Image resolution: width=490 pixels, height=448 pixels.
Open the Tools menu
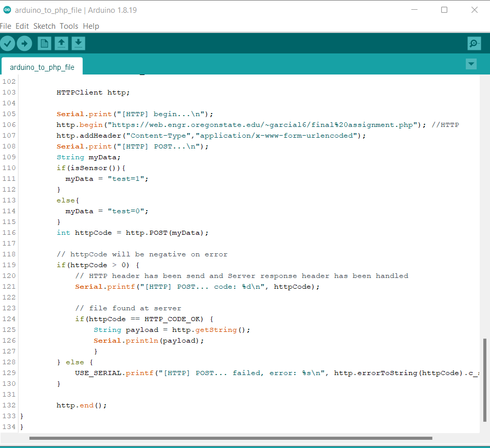69,26
